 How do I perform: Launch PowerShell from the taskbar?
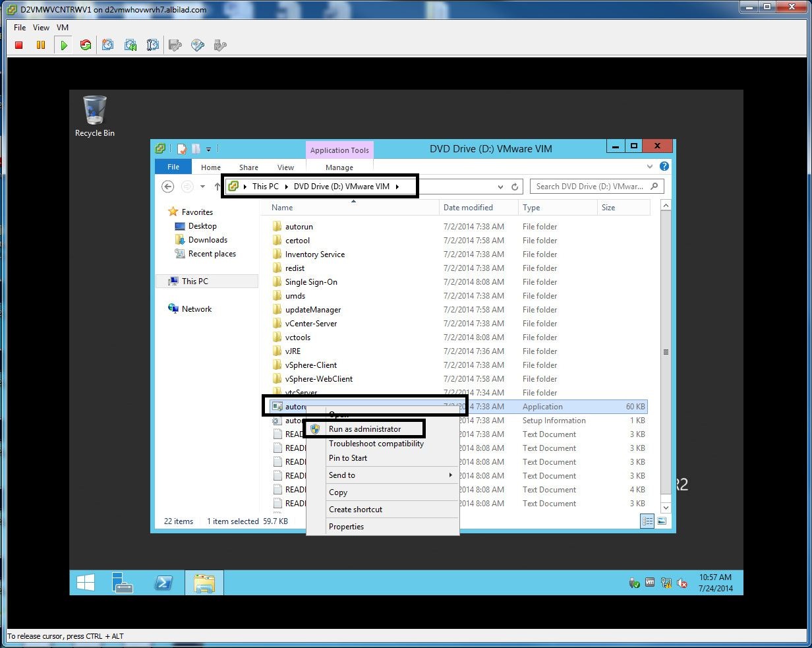coord(163,583)
